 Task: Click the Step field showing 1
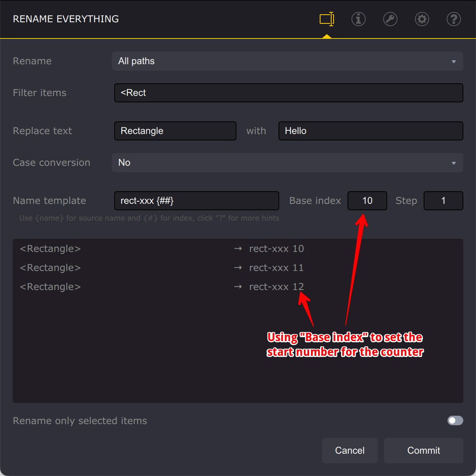pyautogui.click(x=443, y=201)
